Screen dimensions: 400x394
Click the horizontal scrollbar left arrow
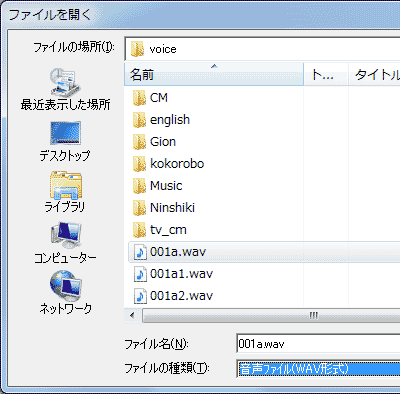pos(133,315)
